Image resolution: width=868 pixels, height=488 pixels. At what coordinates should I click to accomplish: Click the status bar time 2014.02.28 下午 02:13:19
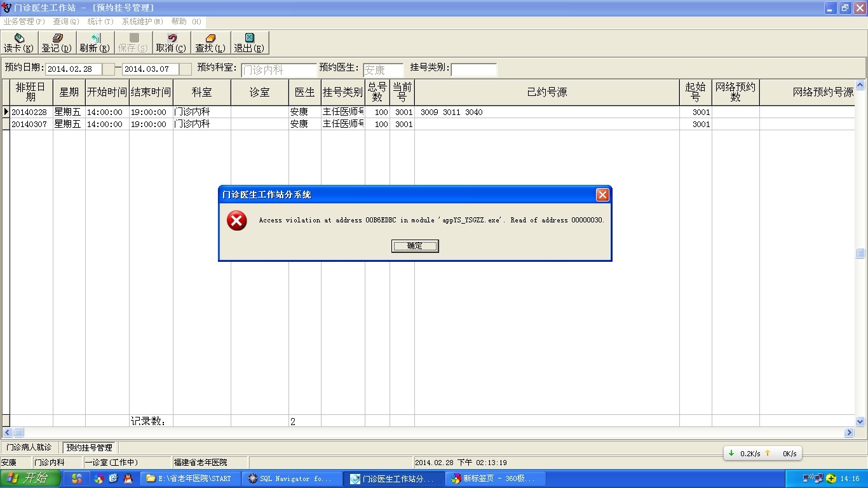click(x=461, y=463)
